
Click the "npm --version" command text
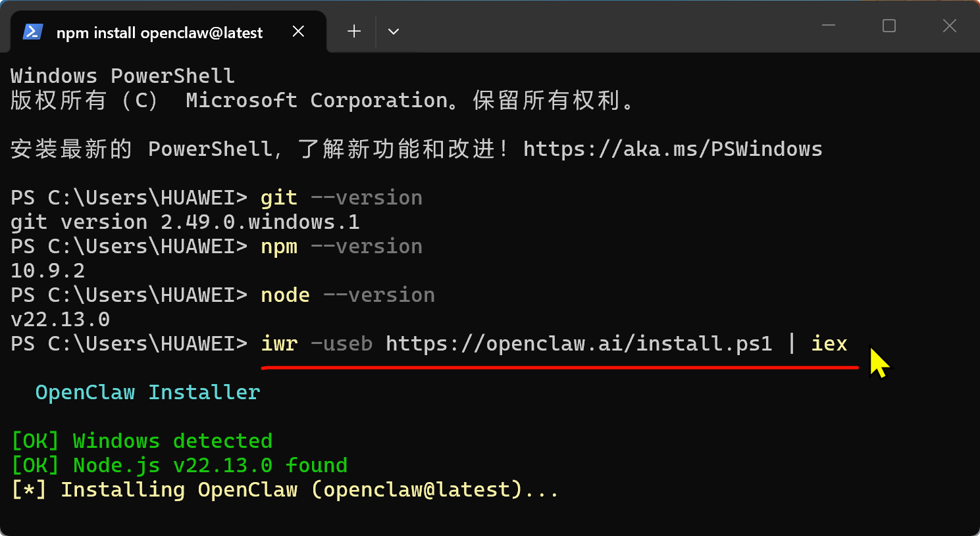(x=341, y=247)
